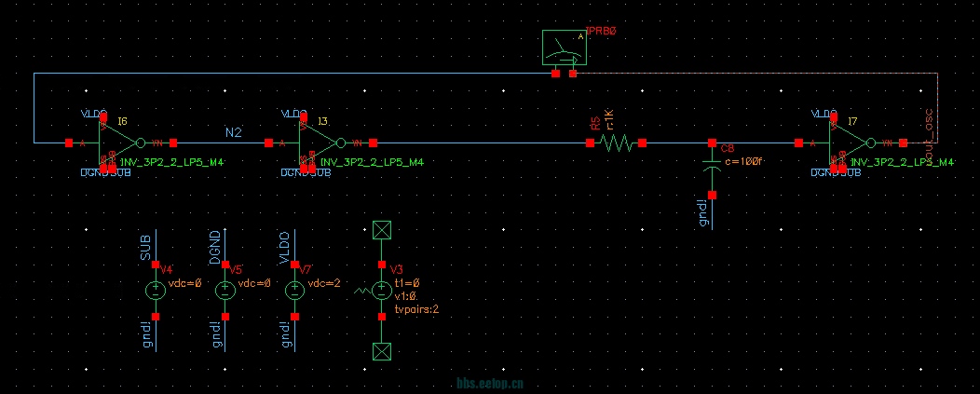This screenshot has width=980, height=394.
Task: Select the noConn box below V3
Action: [x=382, y=351]
